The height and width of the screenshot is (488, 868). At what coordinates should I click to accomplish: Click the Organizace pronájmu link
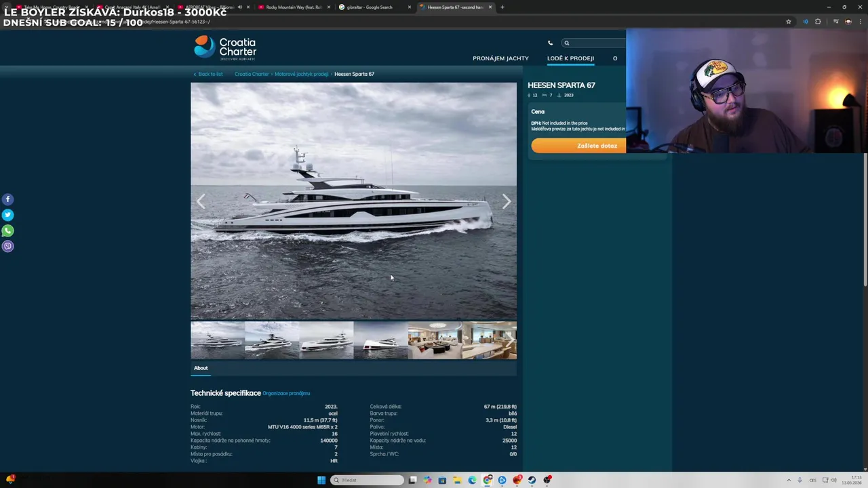286,393
